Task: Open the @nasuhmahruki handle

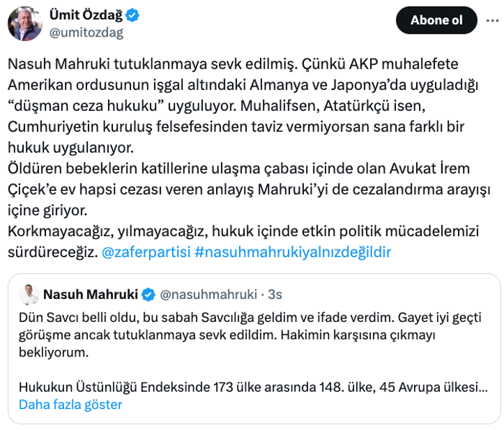Action: pyautogui.click(x=208, y=295)
